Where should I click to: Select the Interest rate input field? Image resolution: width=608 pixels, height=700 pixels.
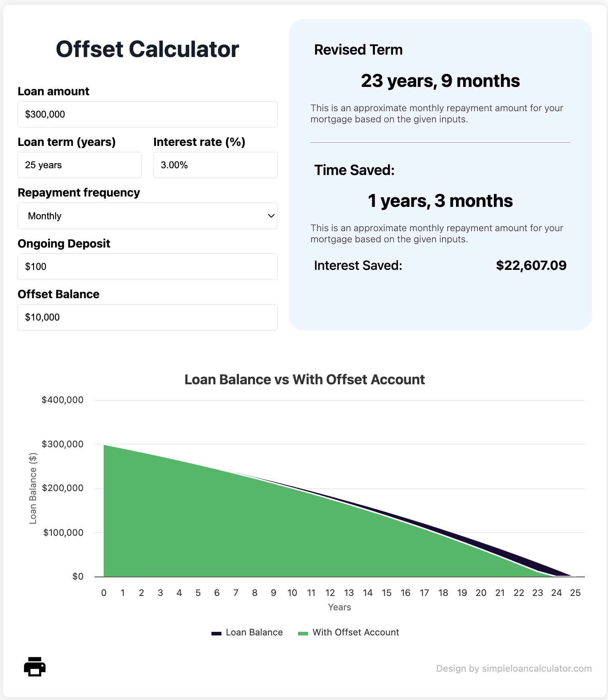pyautogui.click(x=215, y=165)
